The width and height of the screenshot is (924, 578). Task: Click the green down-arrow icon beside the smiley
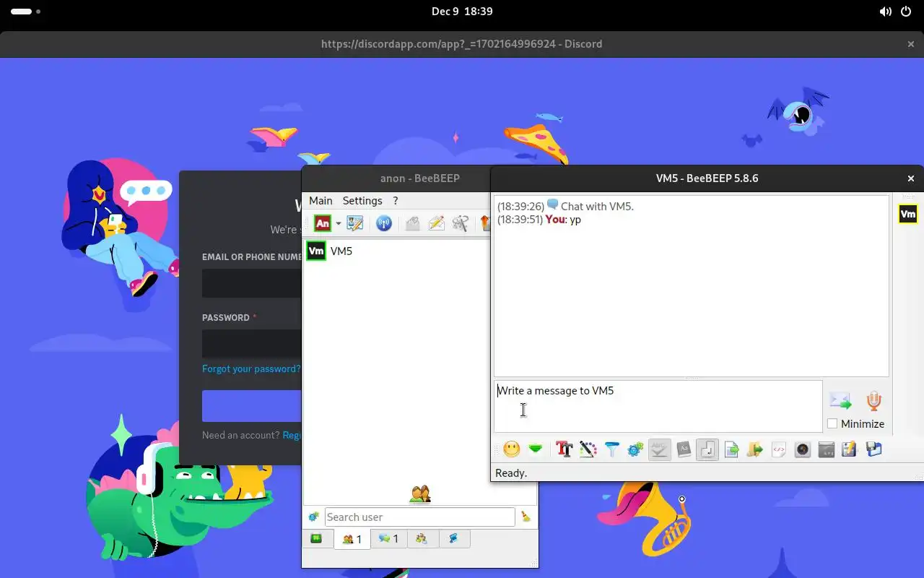[535, 449]
